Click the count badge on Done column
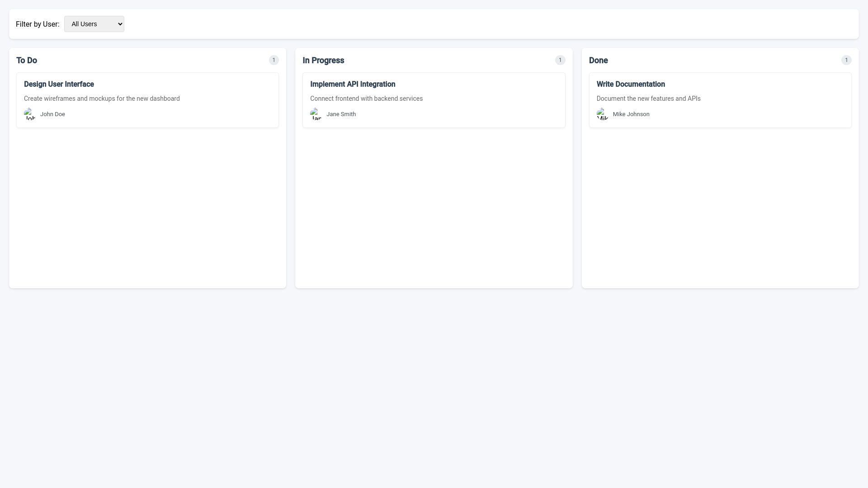The width and height of the screenshot is (868, 488). point(846,60)
